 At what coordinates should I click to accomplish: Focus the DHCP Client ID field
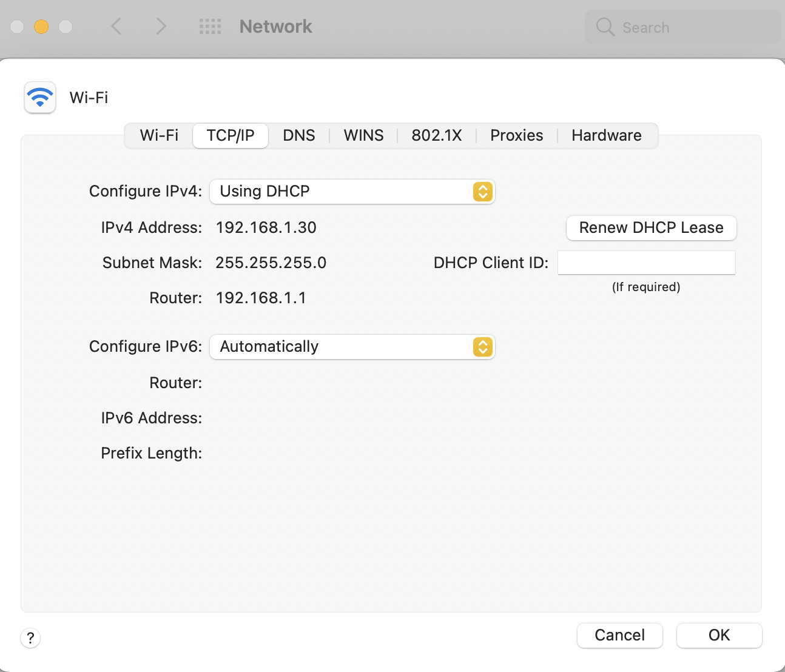point(647,263)
